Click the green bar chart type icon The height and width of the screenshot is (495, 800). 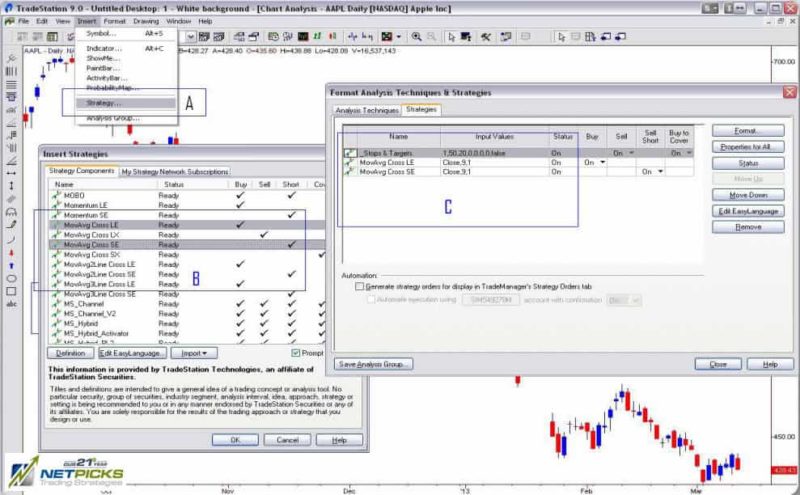pos(318,37)
